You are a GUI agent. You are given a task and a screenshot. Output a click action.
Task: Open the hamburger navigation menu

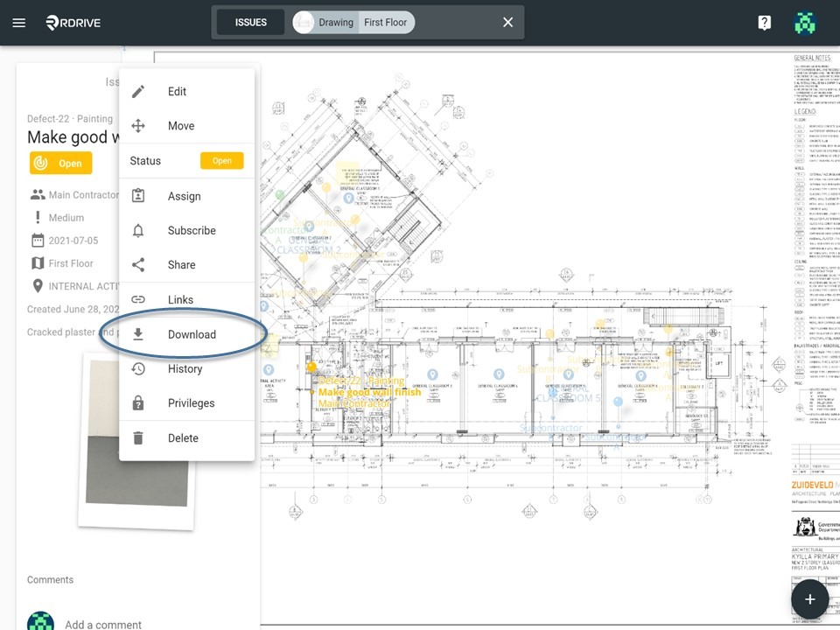[19, 23]
